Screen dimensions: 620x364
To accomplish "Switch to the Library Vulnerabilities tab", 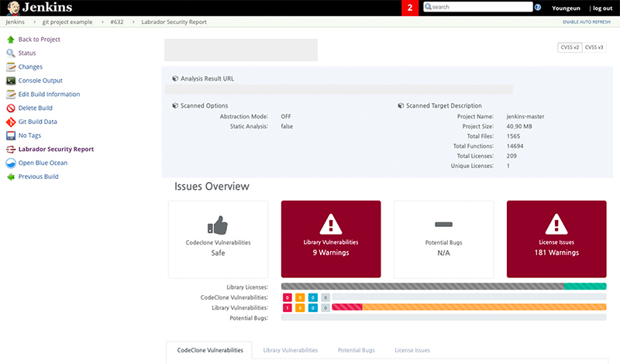I will tap(290, 350).
